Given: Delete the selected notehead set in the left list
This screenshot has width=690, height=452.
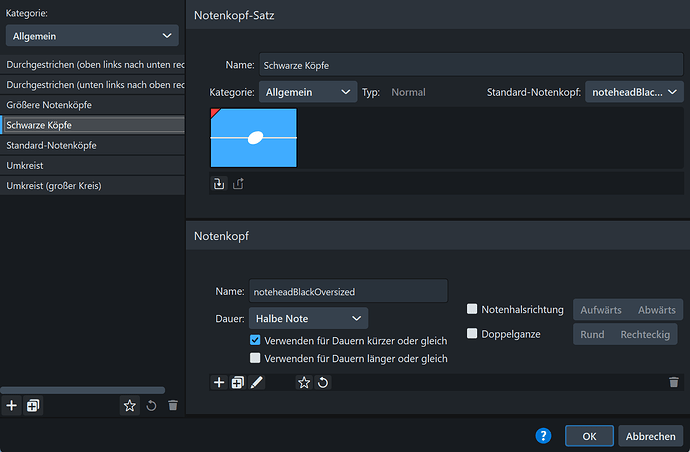Looking at the screenshot, I should click(x=173, y=405).
